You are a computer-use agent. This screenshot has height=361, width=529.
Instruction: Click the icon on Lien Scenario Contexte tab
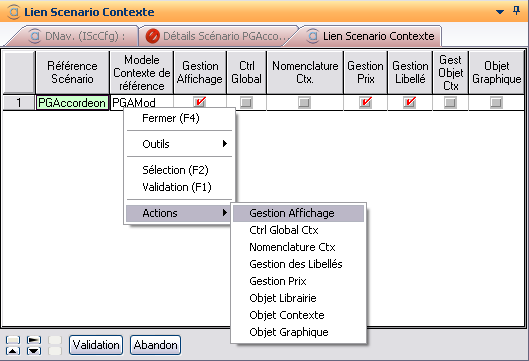tap(313, 36)
